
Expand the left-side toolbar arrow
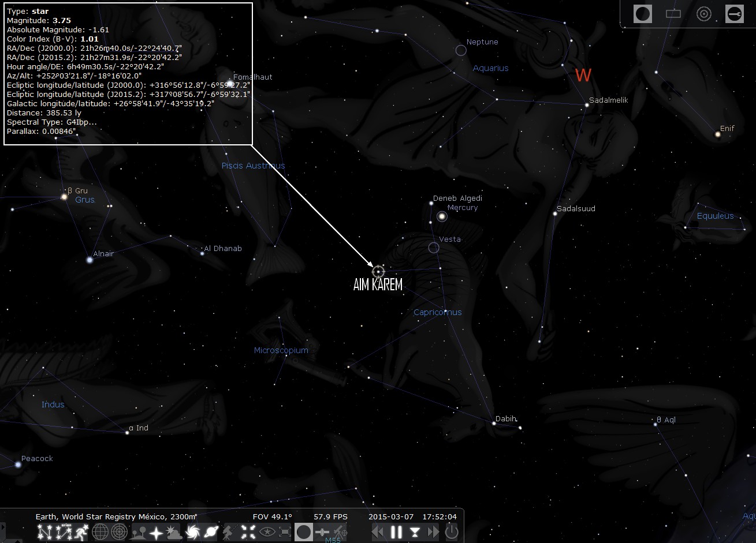point(3,528)
